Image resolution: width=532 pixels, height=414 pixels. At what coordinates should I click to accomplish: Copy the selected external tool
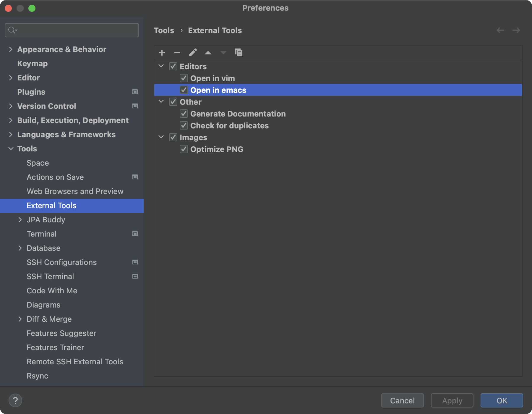click(239, 53)
